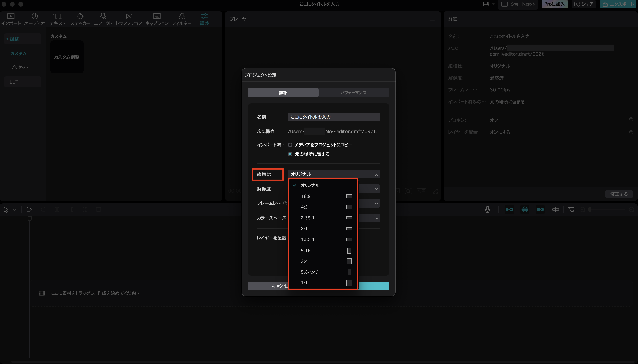Toggle the main track magnet

click(509, 209)
